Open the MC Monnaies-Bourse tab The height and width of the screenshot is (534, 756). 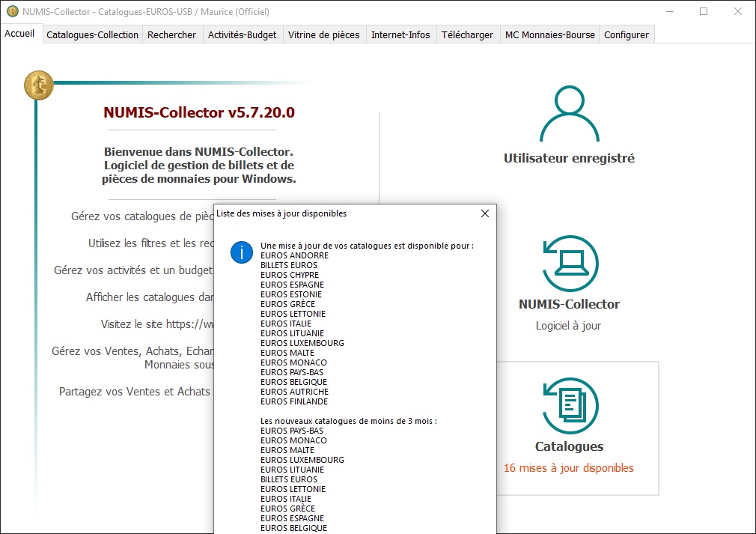[x=549, y=34]
